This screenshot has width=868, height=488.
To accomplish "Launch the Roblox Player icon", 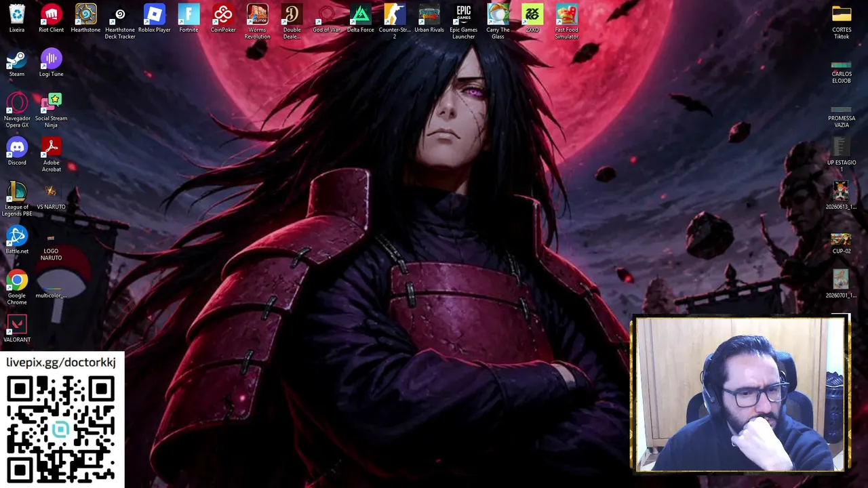I will pos(154,14).
